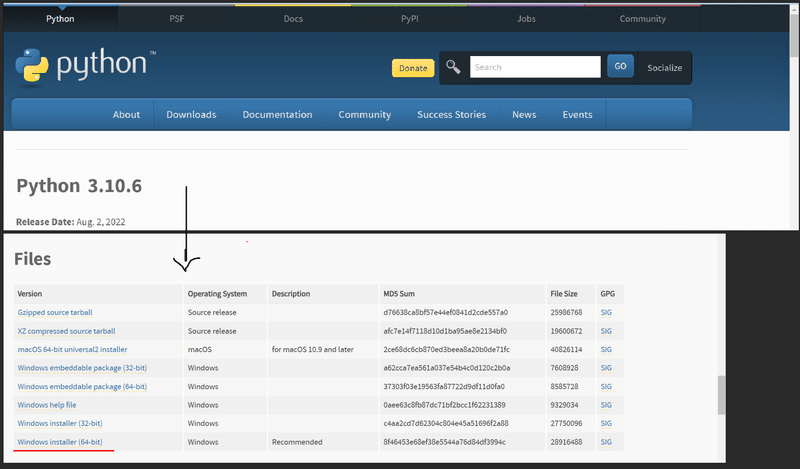Open the About navigation menu
Image resolution: width=800 pixels, height=469 pixels.
[126, 115]
